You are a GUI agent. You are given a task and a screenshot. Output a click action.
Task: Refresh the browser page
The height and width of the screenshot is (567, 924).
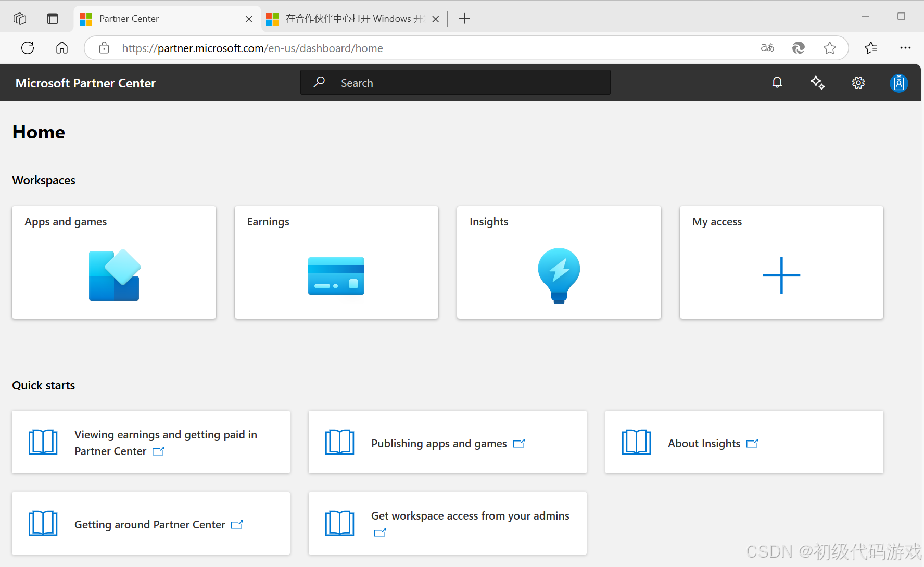[x=28, y=48]
